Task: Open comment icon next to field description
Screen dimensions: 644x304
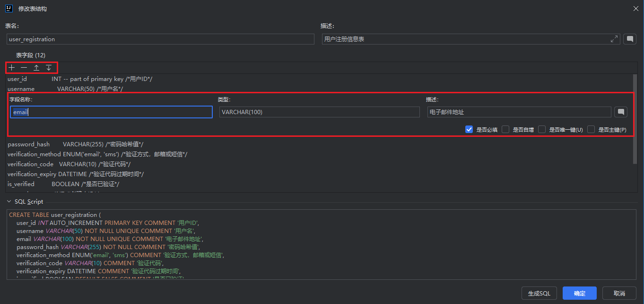Action: click(621, 112)
